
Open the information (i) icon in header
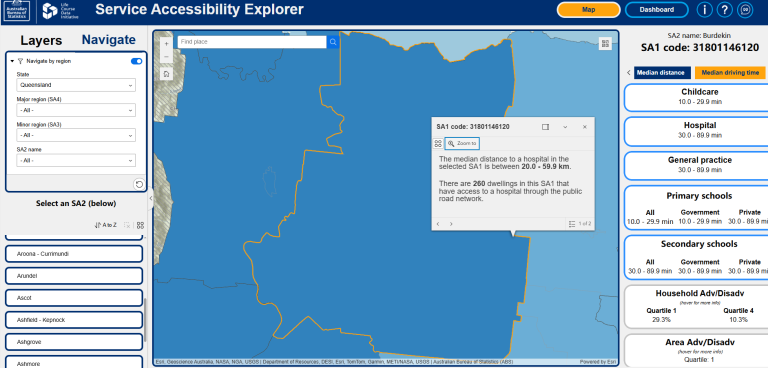704,10
